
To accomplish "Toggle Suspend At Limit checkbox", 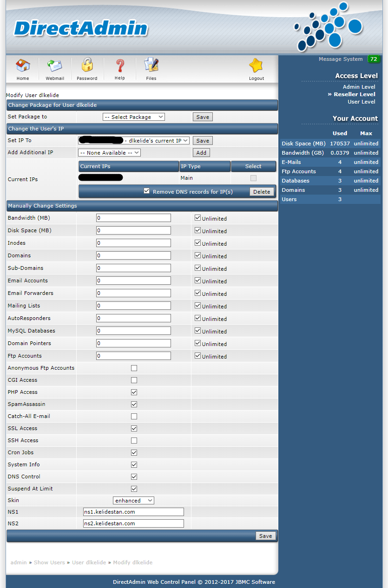I will [134, 489].
